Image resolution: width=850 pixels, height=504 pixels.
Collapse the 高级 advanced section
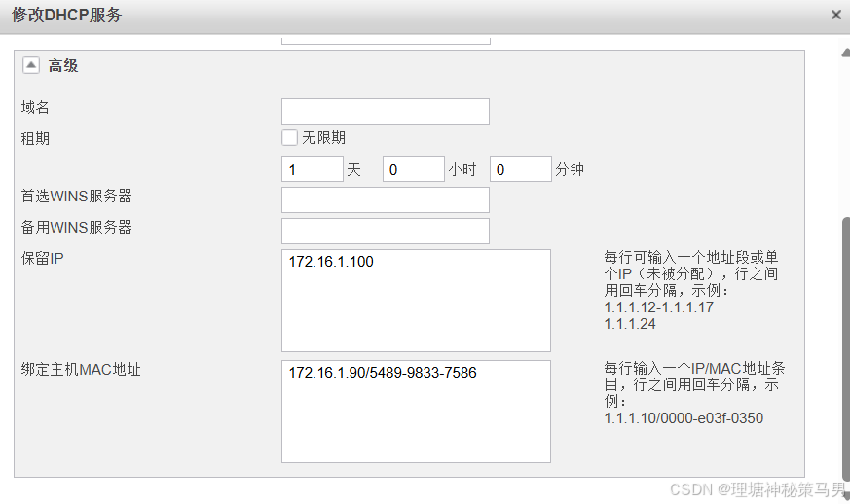pyautogui.click(x=31, y=65)
